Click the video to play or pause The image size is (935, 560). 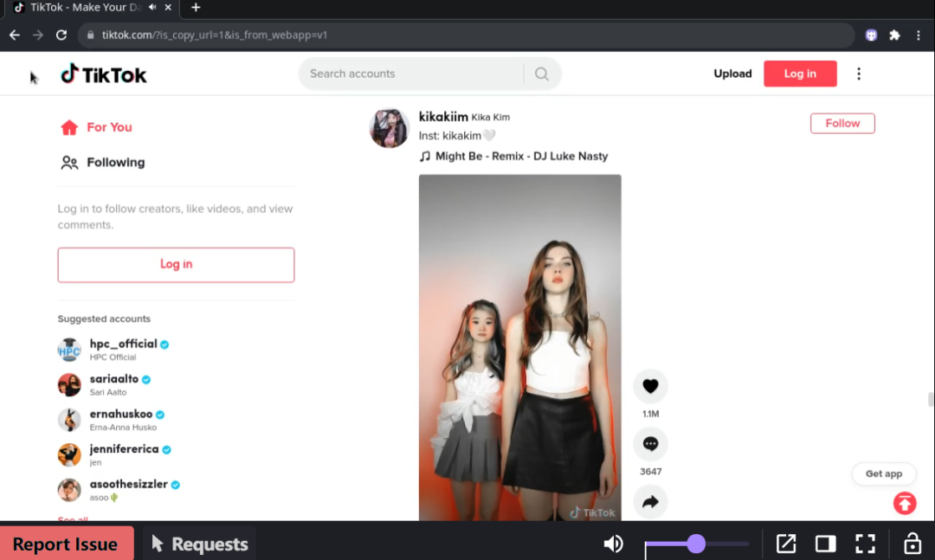(520, 348)
